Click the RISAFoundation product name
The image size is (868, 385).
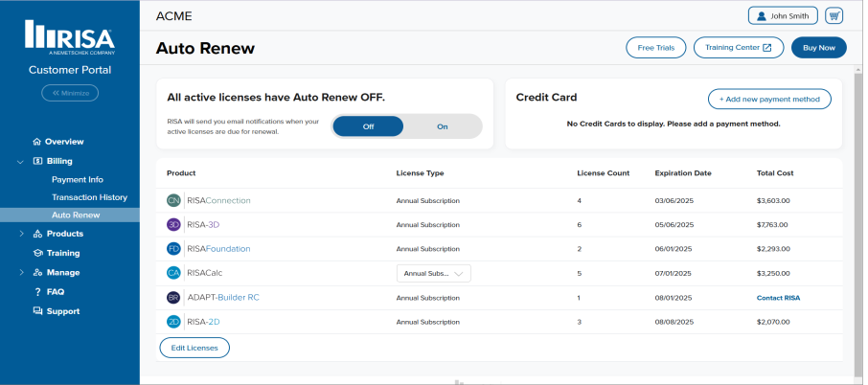pyautogui.click(x=218, y=249)
